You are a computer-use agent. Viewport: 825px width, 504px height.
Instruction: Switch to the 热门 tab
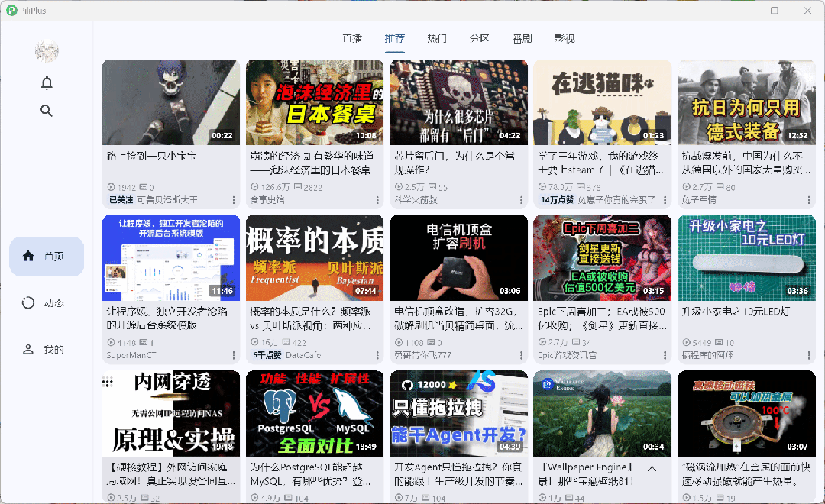point(437,38)
